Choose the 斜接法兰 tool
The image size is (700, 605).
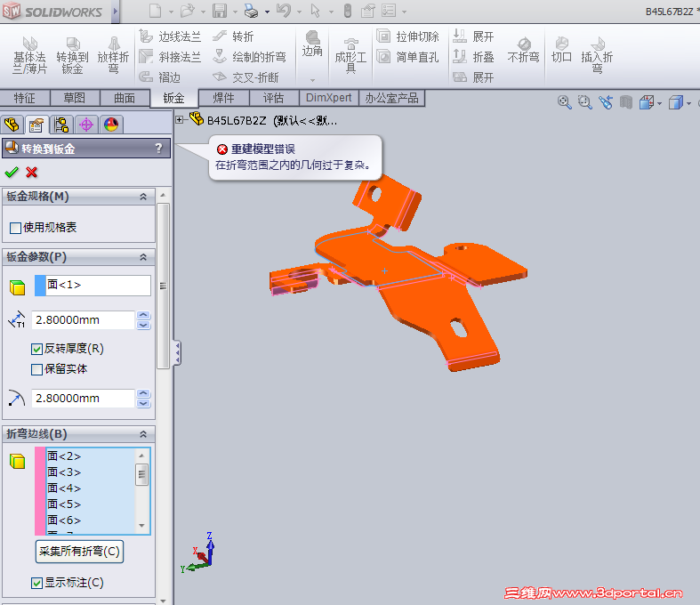(x=170, y=57)
